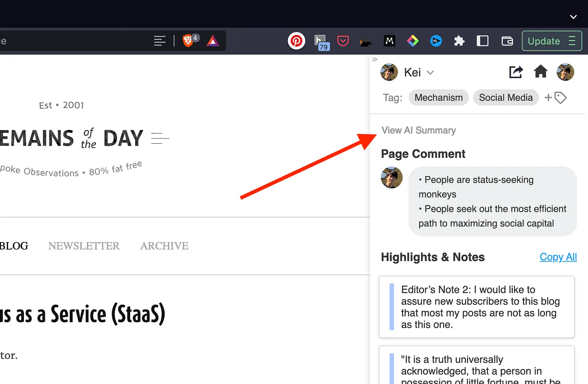Go to home via house icon
The image size is (588, 384).
point(541,72)
